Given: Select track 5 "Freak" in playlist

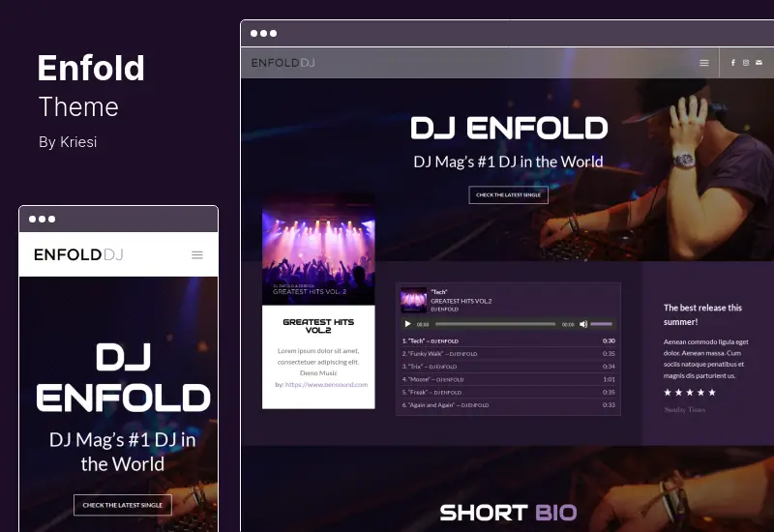Looking at the screenshot, I should pos(509,393).
